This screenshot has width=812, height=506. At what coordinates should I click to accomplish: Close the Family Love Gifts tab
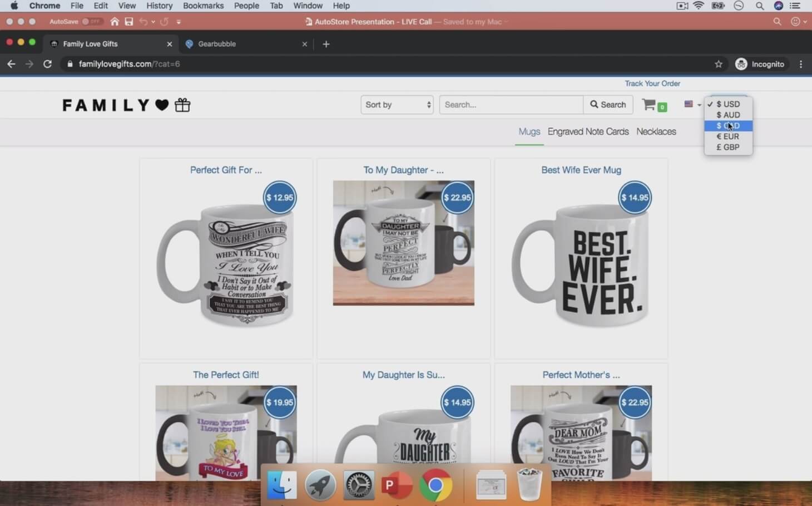click(x=170, y=44)
